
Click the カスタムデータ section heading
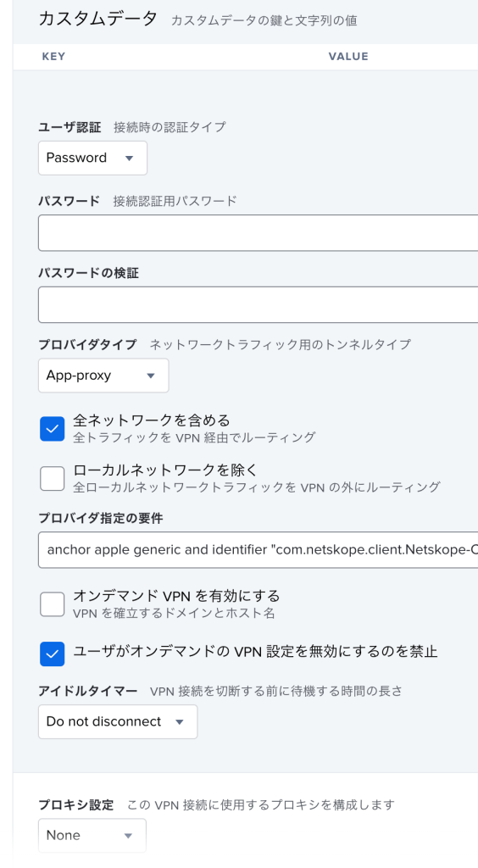coord(98,19)
